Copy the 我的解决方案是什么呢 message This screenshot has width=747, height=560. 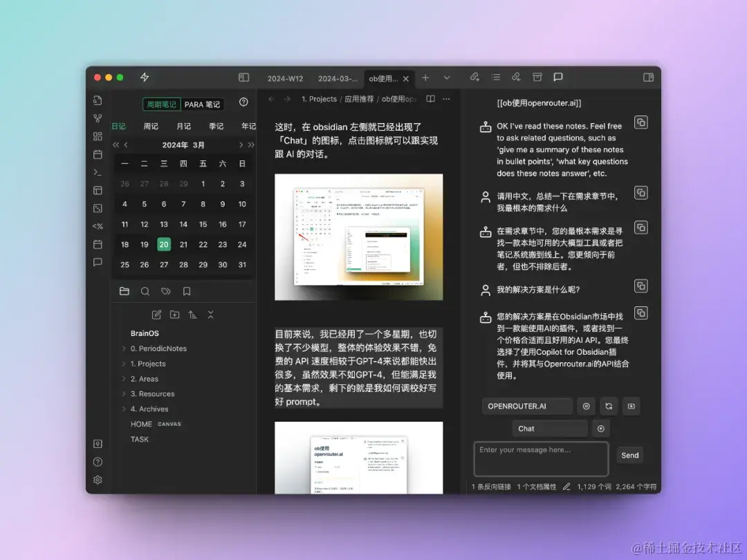click(641, 286)
